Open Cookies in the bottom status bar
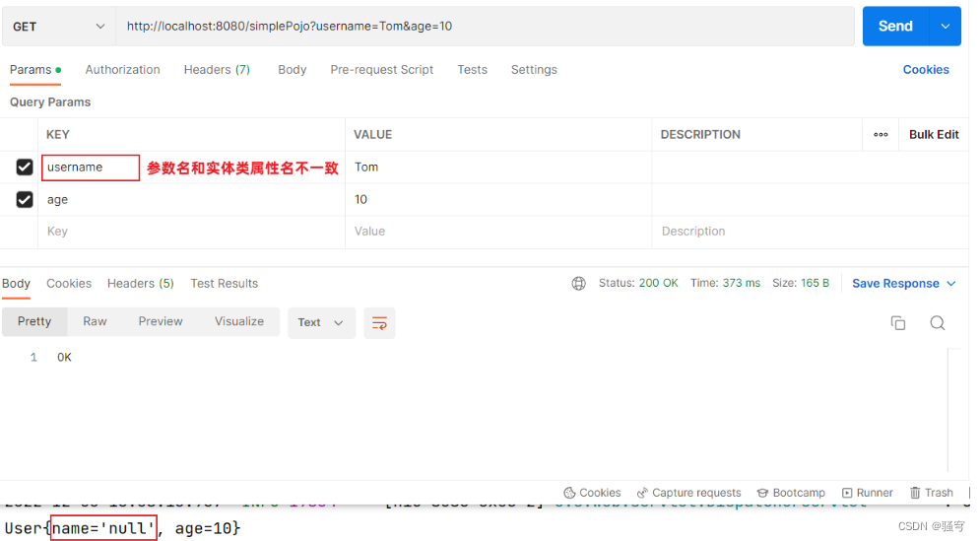 (592, 493)
